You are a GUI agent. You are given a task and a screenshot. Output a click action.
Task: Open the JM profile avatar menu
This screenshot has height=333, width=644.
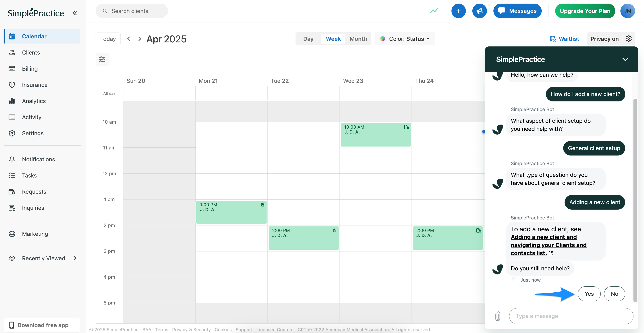(627, 11)
